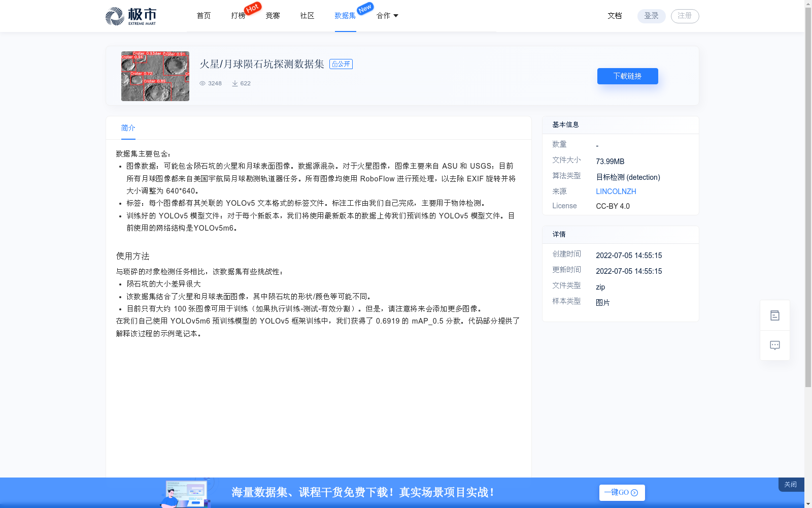Click the 目标检测 (detection) algorithm type
812x508 pixels.
click(x=628, y=177)
